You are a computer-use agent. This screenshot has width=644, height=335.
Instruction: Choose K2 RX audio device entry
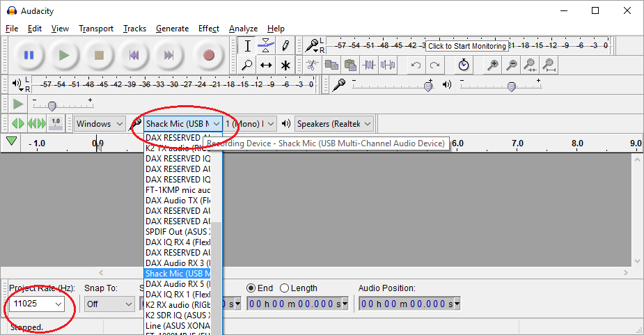coord(178,305)
